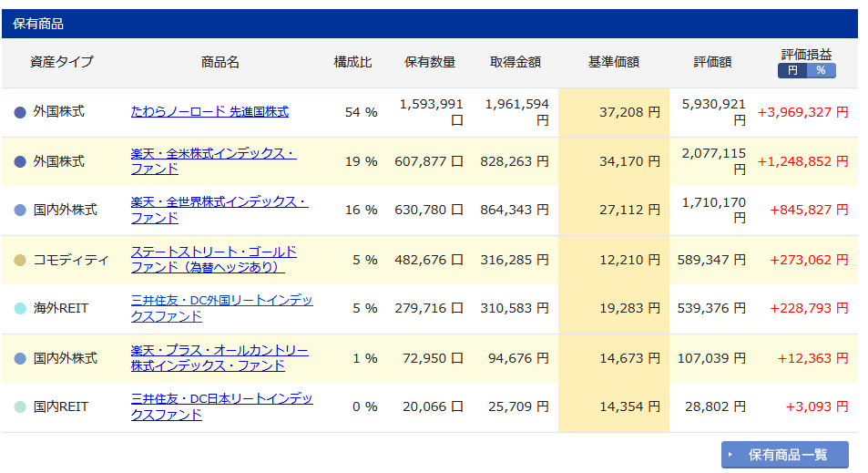Image resolution: width=868 pixels, height=473 pixels.
Task: Click the 34,170 円 base price
Action: [630, 161]
